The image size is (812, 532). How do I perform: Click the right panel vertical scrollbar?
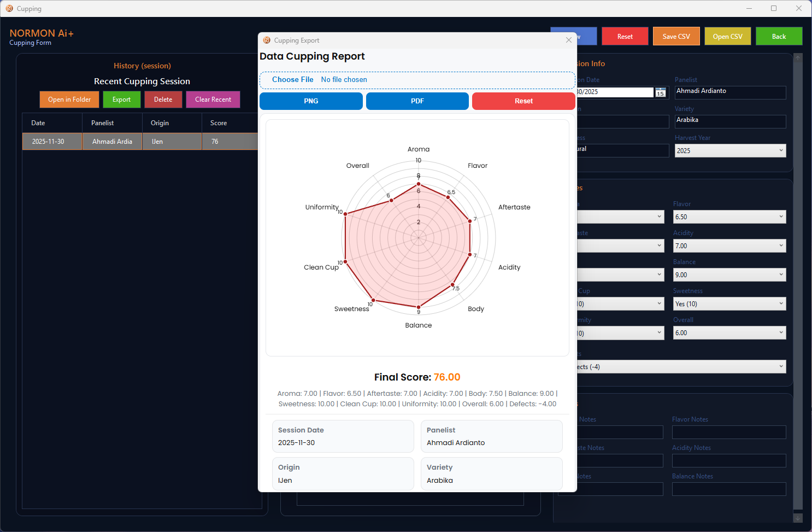(x=798, y=273)
